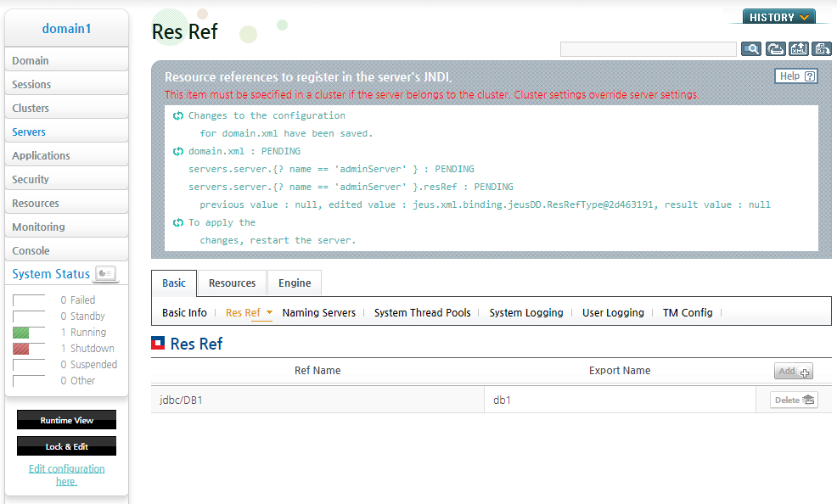
Task: Open the Naming Servers sub-tab
Action: (318, 312)
